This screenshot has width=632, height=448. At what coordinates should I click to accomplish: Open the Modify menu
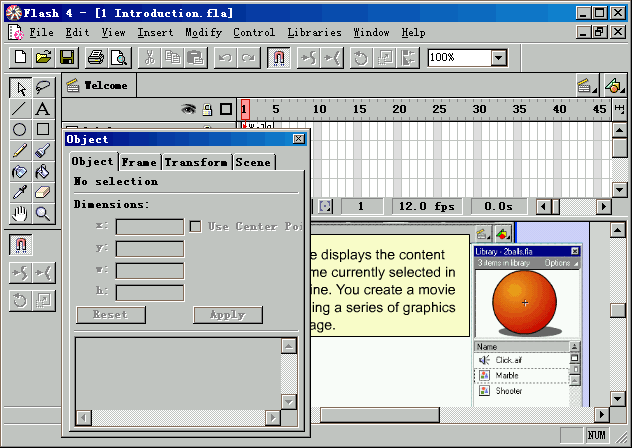pos(203,33)
